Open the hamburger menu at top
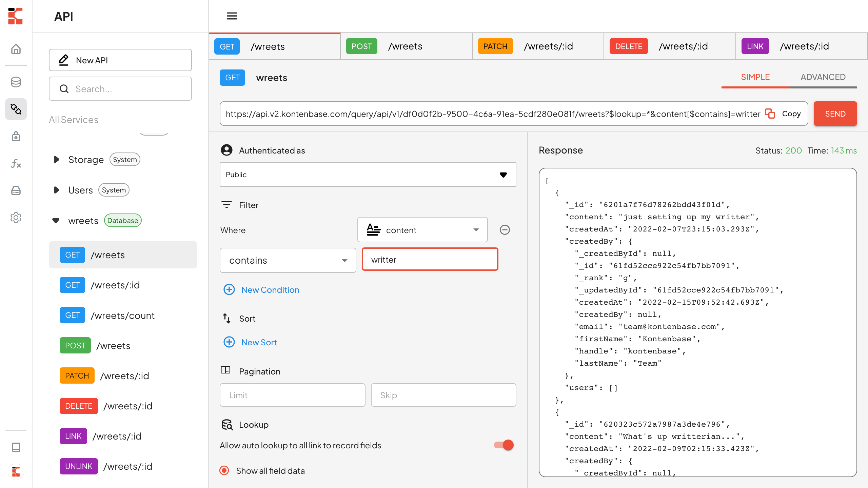 pyautogui.click(x=232, y=16)
